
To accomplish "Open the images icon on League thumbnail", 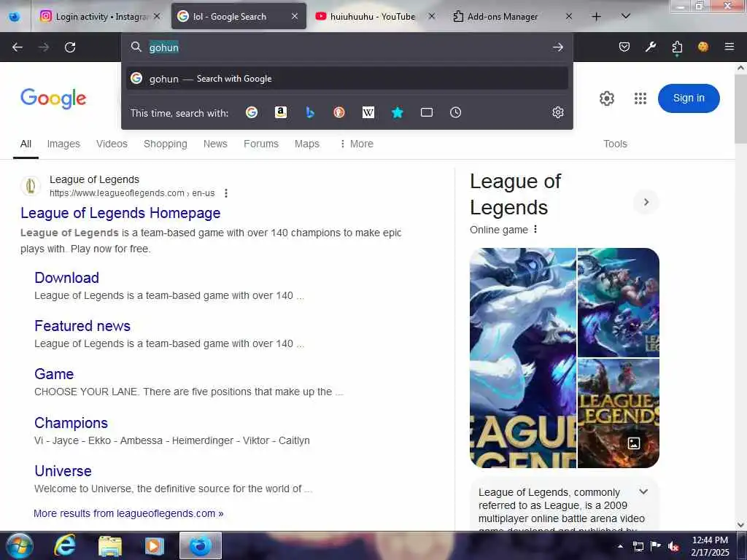I will pyautogui.click(x=634, y=443).
